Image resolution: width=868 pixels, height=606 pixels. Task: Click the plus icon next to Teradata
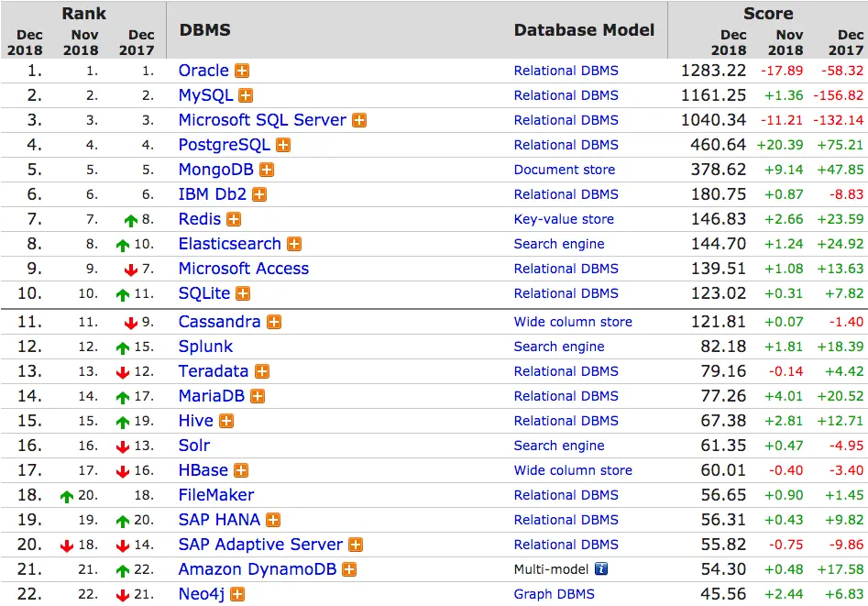262,371
